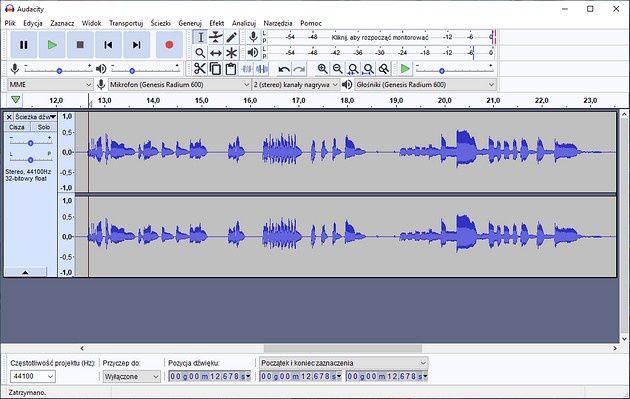Open Pozycja dźwięku time format arrow
The image size is (630, 399).
coord(248,376)
